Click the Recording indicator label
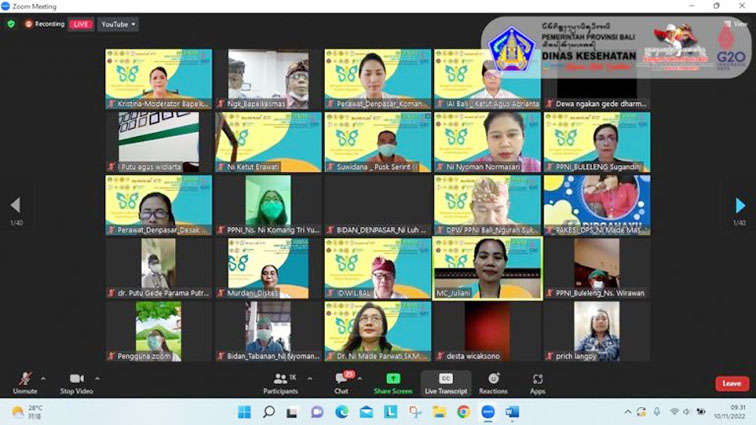This screenshot has width=756, height=425. (x=49, y=24)
